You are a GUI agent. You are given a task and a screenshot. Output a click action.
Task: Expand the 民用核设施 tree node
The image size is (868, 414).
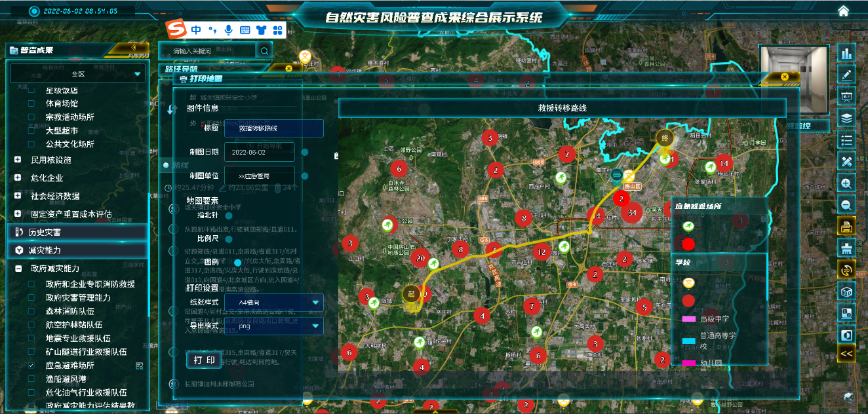coord(18,160)
